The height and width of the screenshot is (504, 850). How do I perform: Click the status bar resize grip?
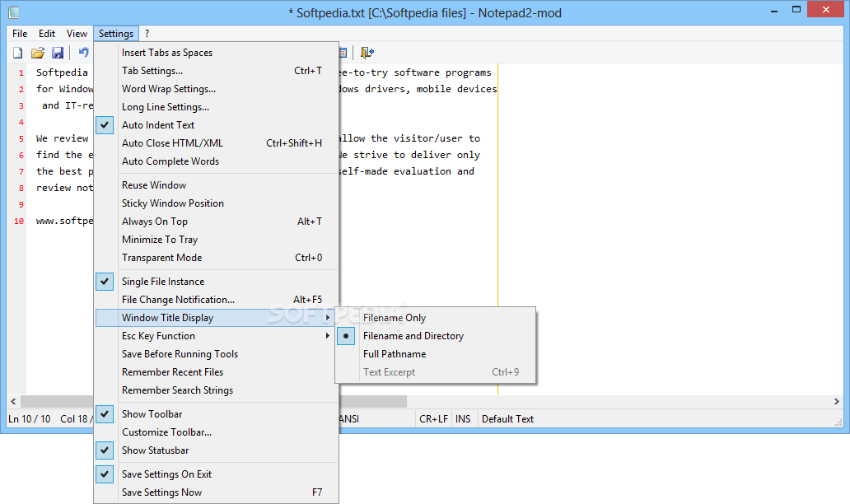[838, 422]
